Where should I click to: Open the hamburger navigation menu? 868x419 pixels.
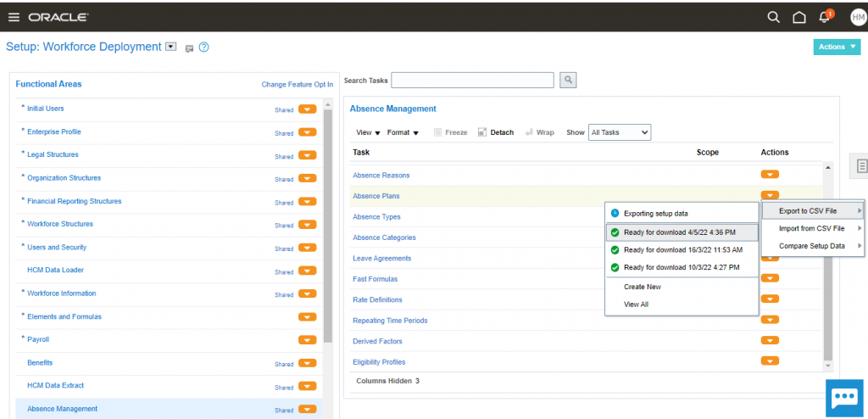click(x=14, y=17)
